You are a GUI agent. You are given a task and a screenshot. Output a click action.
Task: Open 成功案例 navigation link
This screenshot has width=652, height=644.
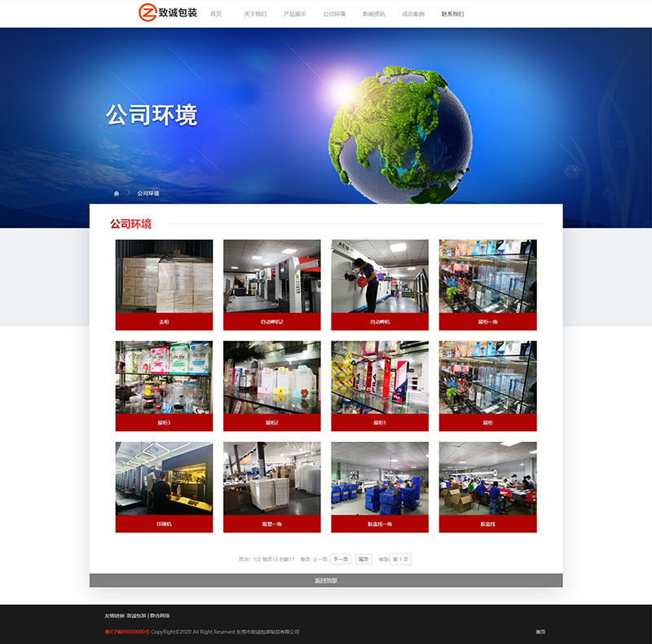[413, 14]
